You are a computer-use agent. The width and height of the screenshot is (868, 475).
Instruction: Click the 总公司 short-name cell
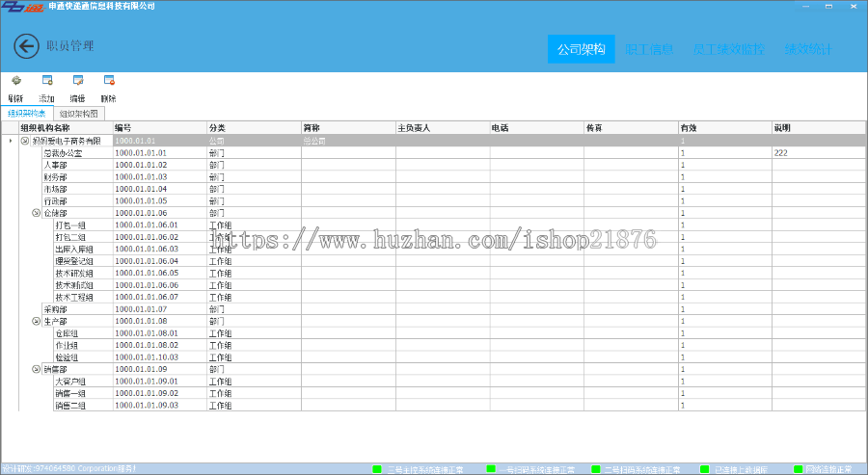click(348, 141)
